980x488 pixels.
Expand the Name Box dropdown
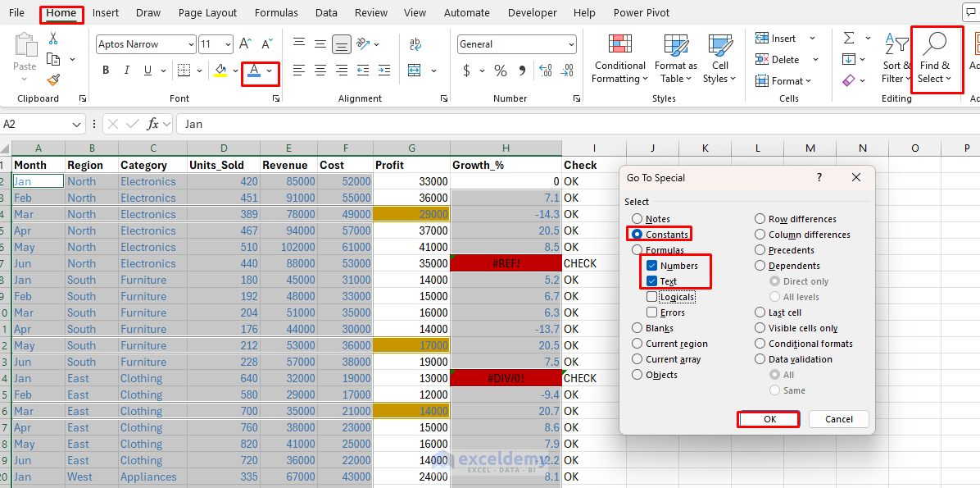(x=77, y=124)
